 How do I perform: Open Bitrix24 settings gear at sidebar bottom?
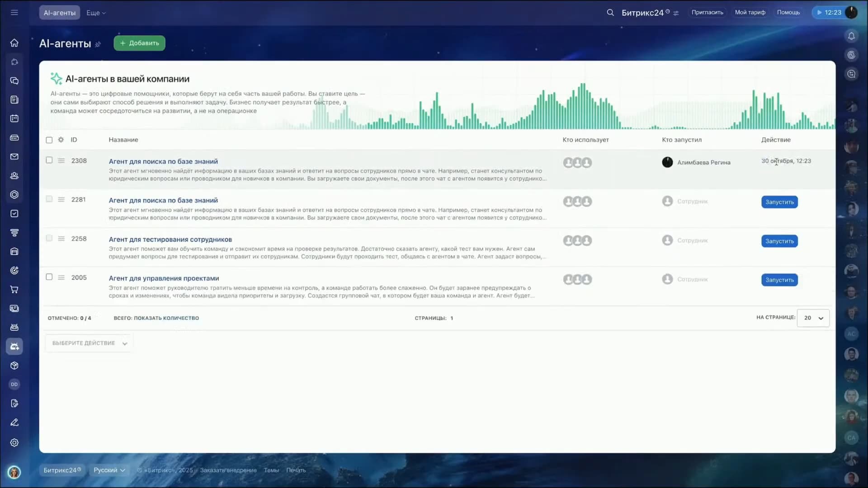14,443
